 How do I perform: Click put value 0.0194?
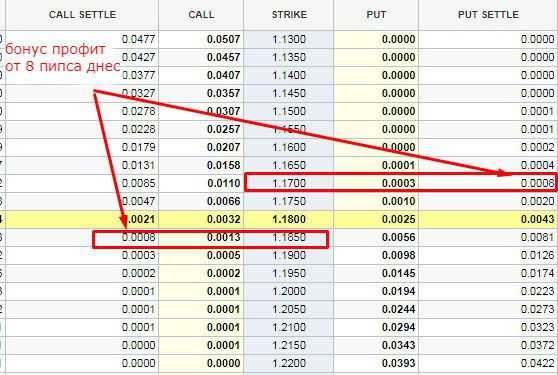(398, 291)
